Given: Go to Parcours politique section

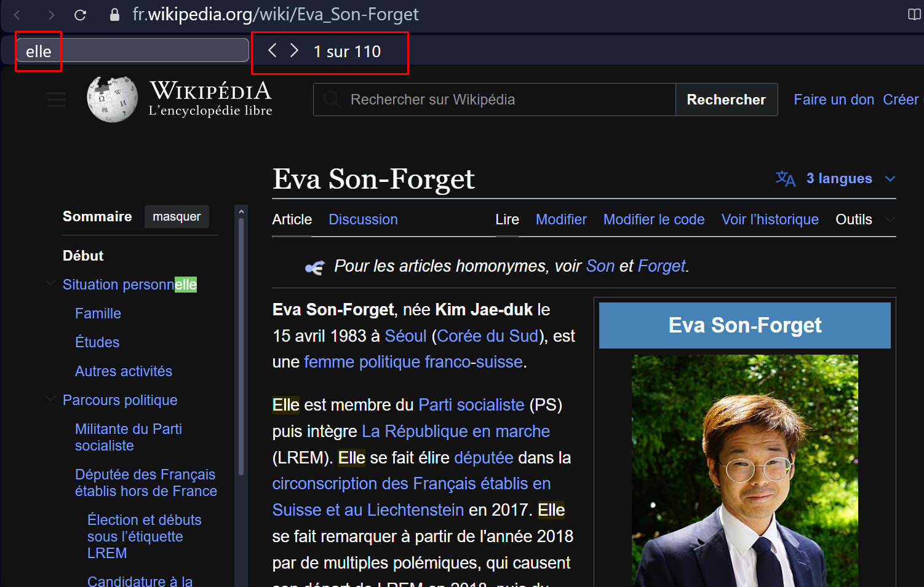Looking at the screenshot, I should click(120, 400).
